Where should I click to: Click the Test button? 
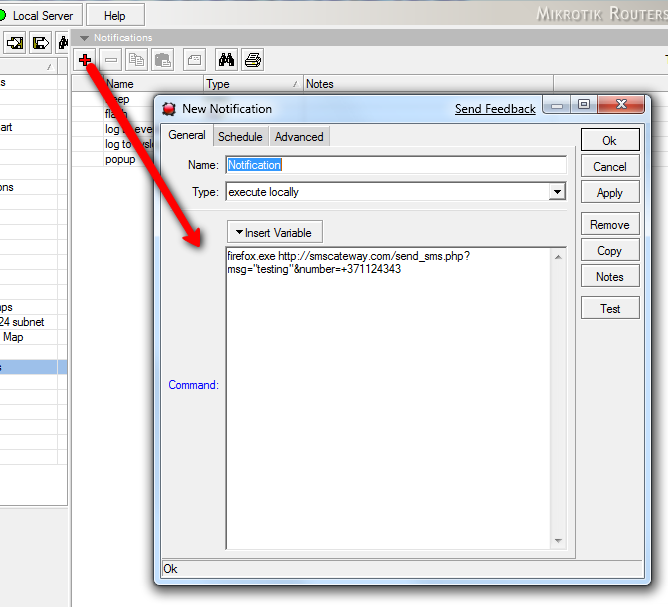(610, 308)
